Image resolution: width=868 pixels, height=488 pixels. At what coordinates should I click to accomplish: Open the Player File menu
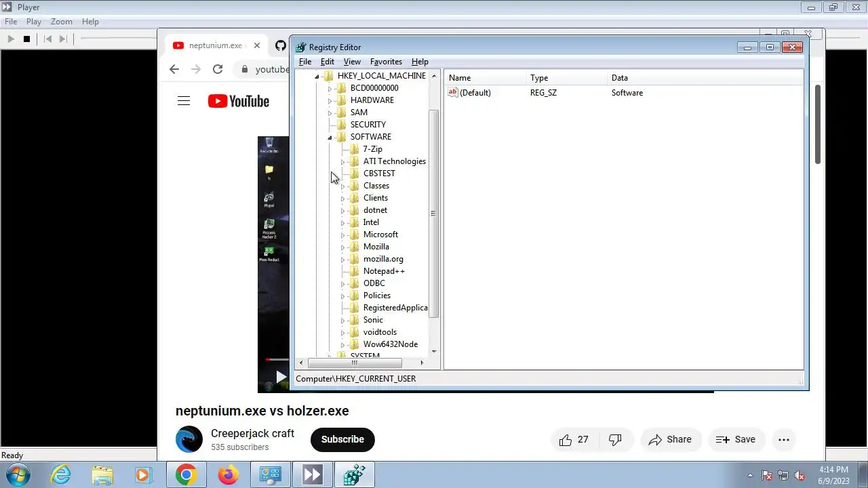[11, 22]
